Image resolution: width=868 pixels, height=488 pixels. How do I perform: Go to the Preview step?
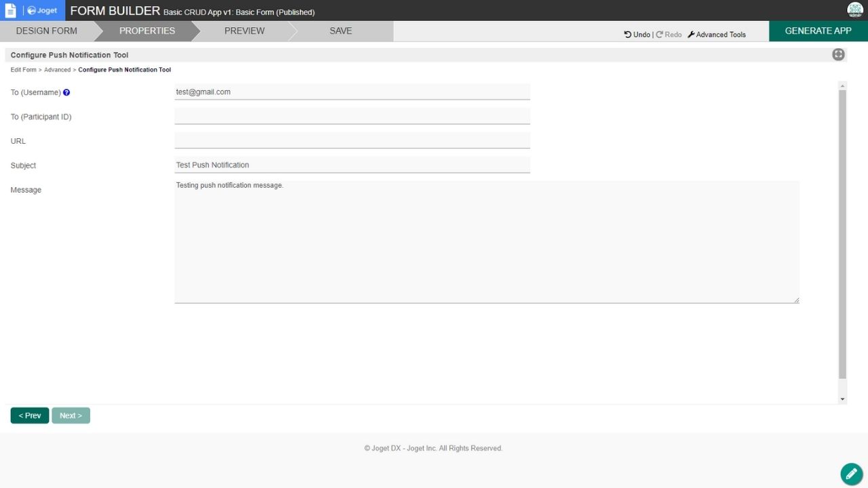pyautogui.click(x=244, y=31)
